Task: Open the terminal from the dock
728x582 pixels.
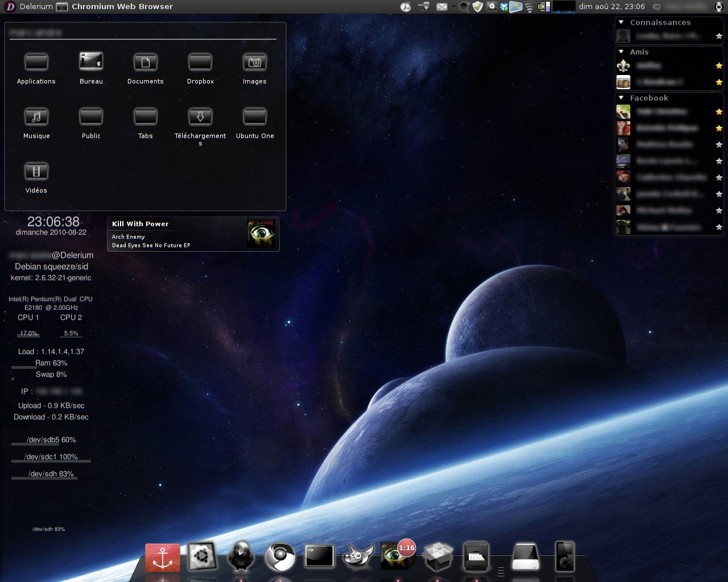Action: tap(319, 556)
